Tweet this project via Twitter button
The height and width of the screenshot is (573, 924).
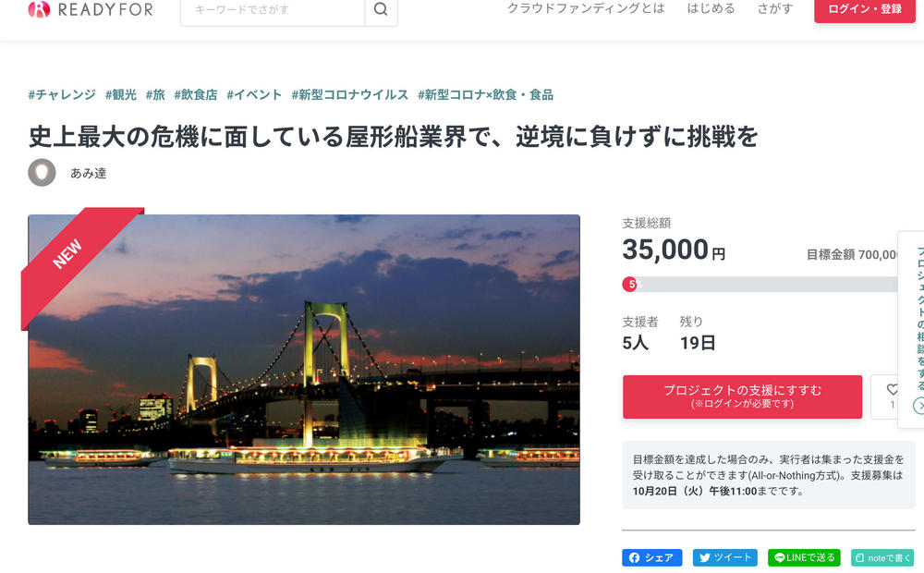(x=724, y=557)
